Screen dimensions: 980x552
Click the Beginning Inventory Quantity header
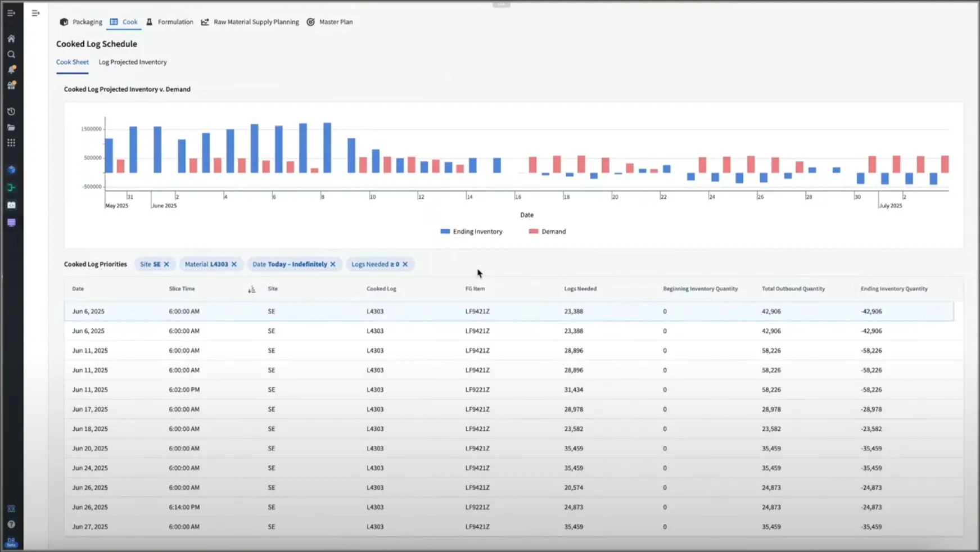[x=700, y=289]
